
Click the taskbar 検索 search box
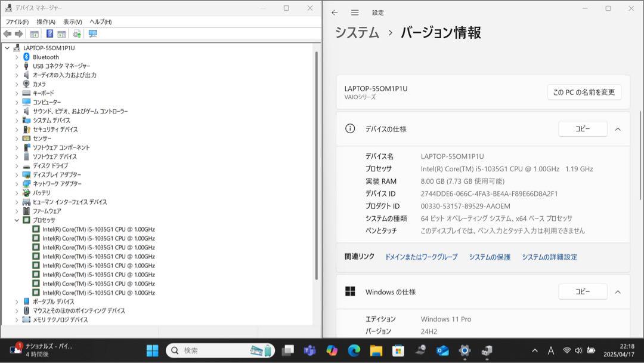click(x=220, y=350)
